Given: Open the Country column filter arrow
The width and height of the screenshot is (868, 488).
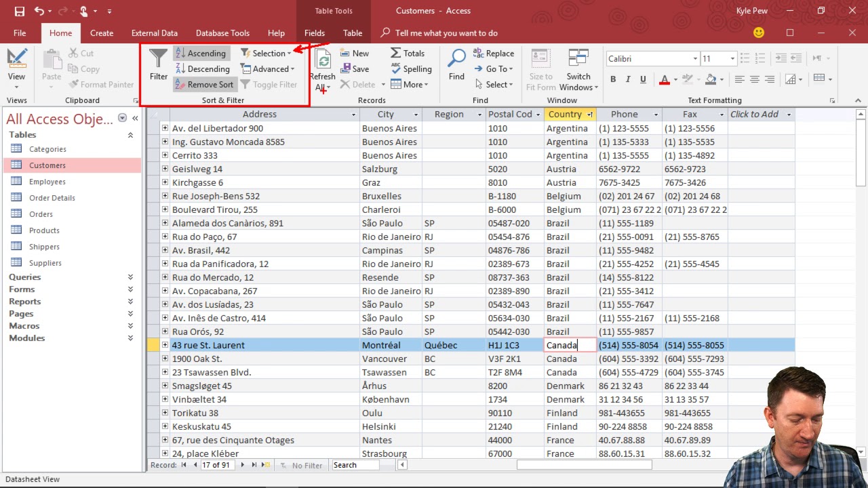Looking at the screenshot, I should tap(590, 115).
